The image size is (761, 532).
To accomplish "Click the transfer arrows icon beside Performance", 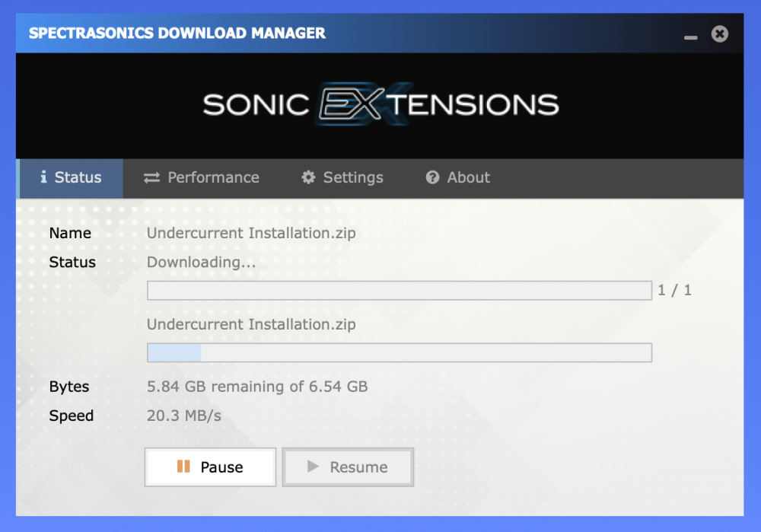I will [151, 178].
